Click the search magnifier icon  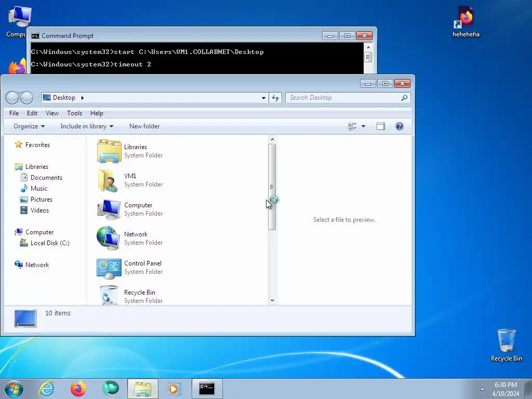(x=404, y=98)
